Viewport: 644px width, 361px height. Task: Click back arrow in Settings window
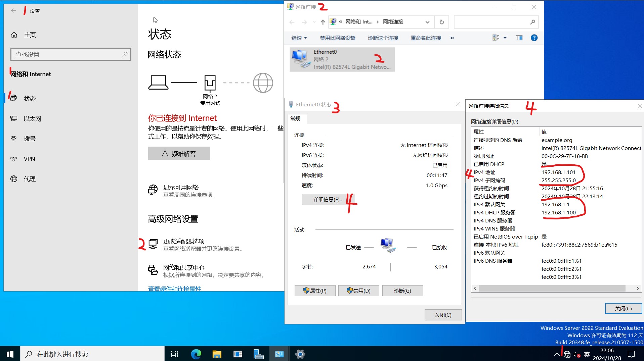(x=13, y=10)
